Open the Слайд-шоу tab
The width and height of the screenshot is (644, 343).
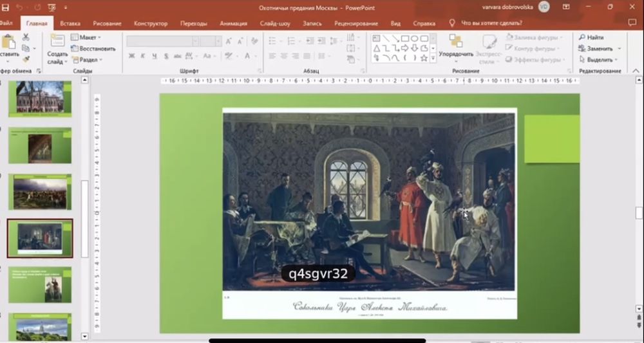[x=275, y=23]
